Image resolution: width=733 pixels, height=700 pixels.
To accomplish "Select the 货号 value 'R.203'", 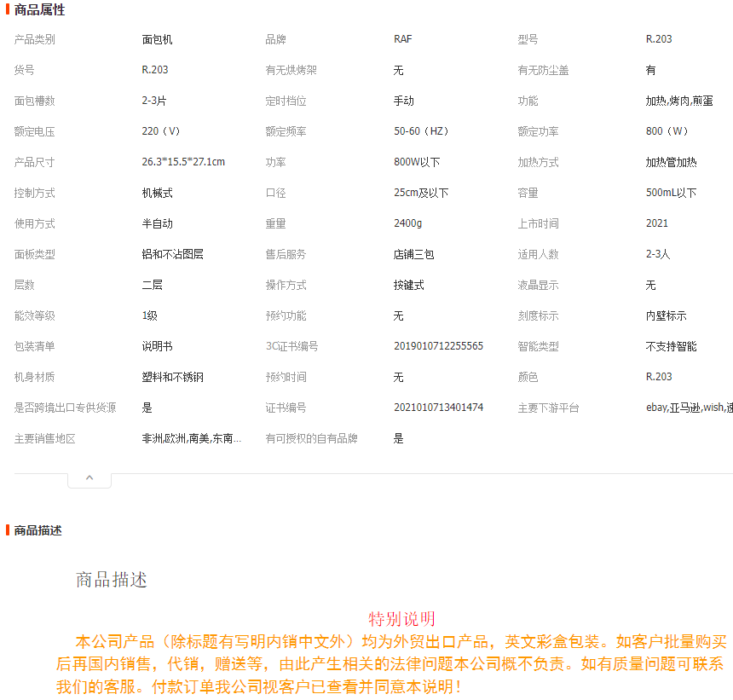I will tap(155, 70).
